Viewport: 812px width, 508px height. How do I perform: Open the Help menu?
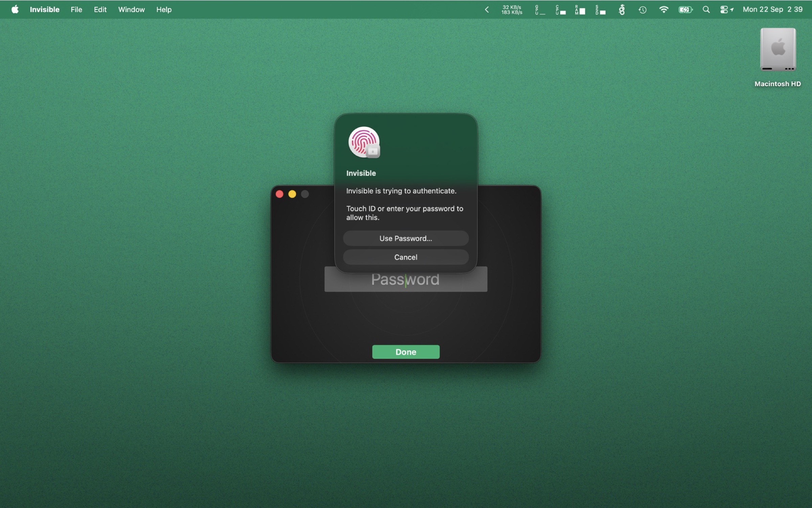click(164, 9)
